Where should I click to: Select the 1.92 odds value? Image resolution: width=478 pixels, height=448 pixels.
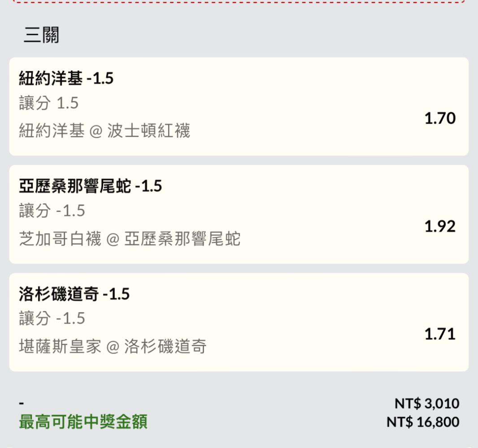point(440,226)
